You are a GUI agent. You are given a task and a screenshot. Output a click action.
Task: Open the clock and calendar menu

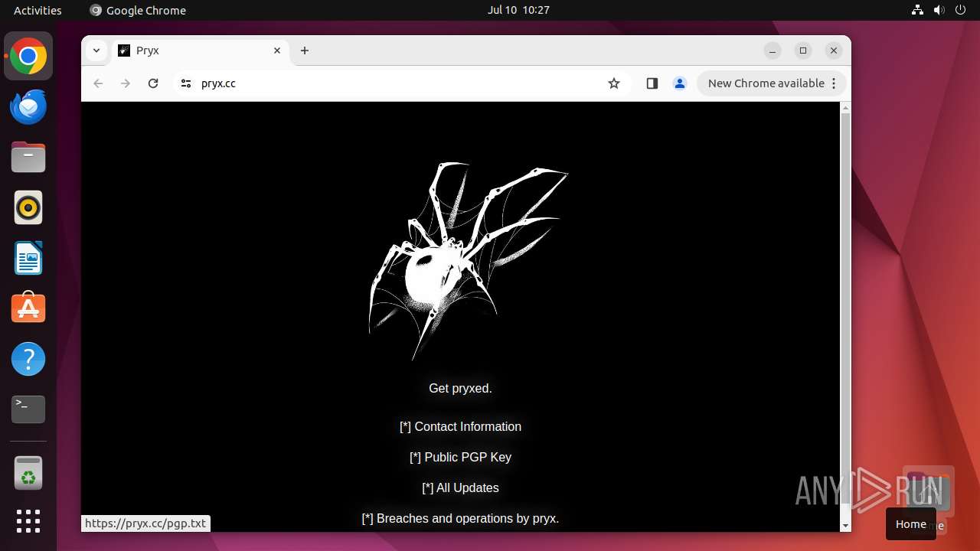[518, 10]
